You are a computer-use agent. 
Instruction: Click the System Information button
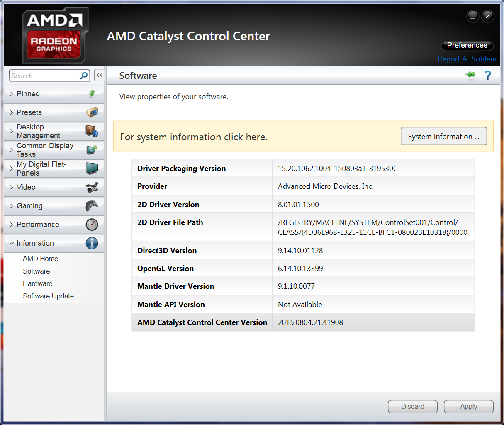click(443, 137)
